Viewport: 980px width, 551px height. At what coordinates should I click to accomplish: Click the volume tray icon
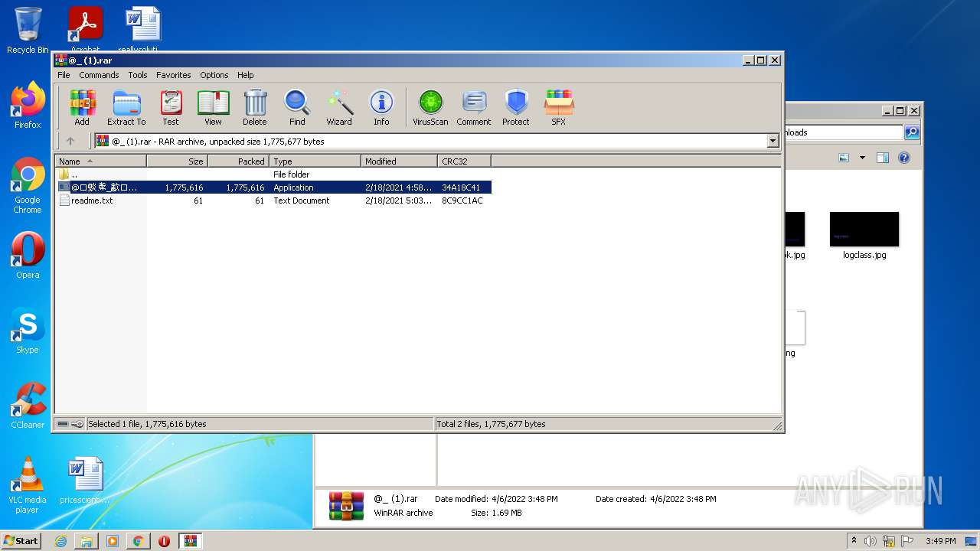[871, 541]
